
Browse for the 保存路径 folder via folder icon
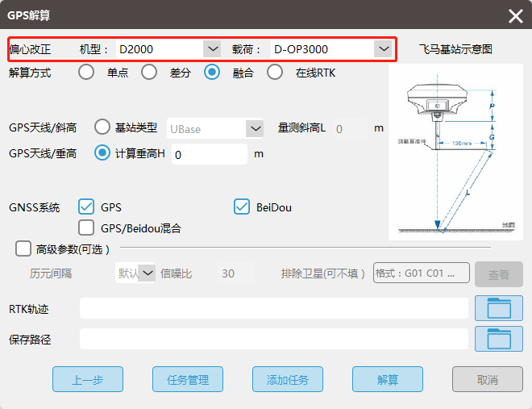click(x=498, y=339)
